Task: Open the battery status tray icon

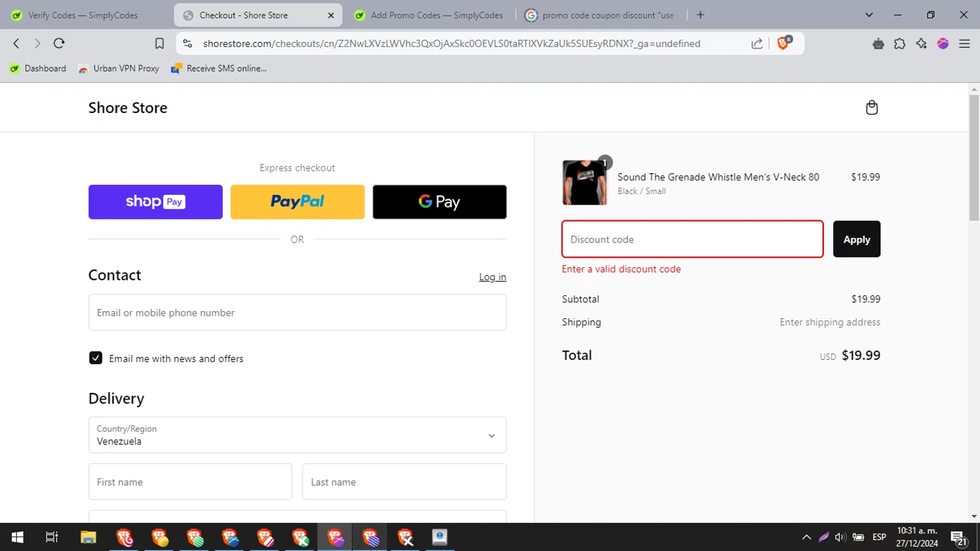Action: 858,537
